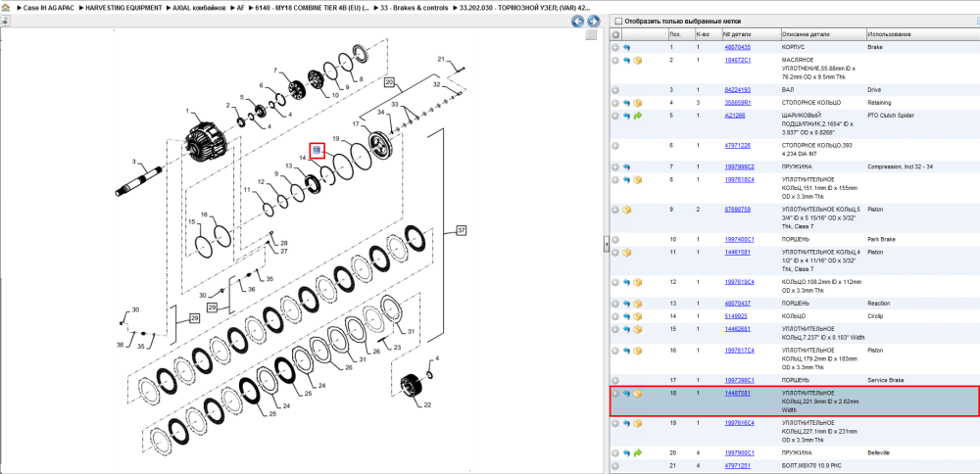Click blue arrow icon in row 184072C1
This screenshot has width=980, height=474.
pyautogui.click(x=626, y=61)
